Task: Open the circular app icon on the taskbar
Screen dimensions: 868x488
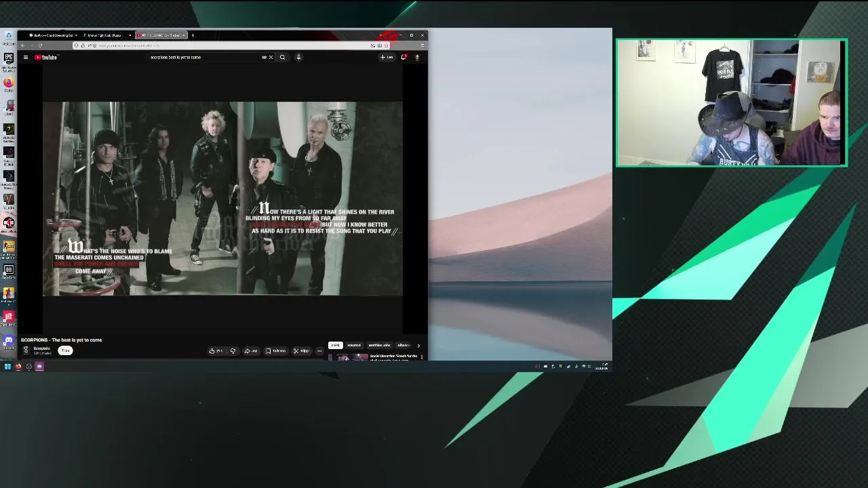Action: coord(28,367)
